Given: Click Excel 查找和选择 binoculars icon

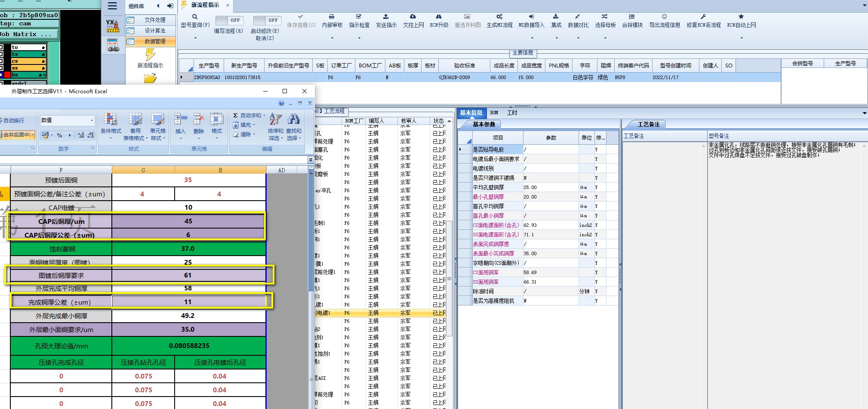Looking at the screenshot, I should click(294, 119).
